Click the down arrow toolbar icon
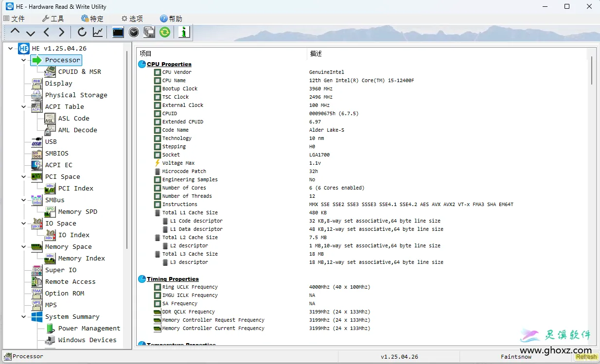The width and height of the screenshot is (600, 364). [x=31, y=33]
